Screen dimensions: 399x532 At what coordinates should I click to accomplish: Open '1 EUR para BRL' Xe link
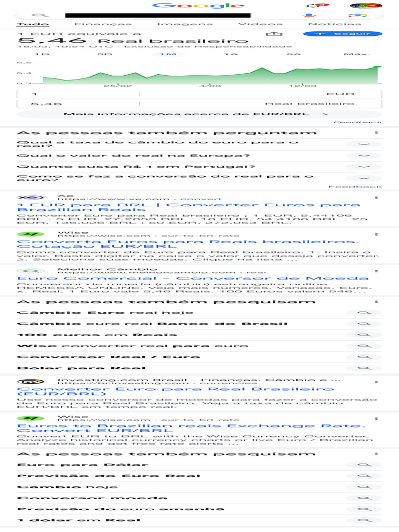point(188,207)
